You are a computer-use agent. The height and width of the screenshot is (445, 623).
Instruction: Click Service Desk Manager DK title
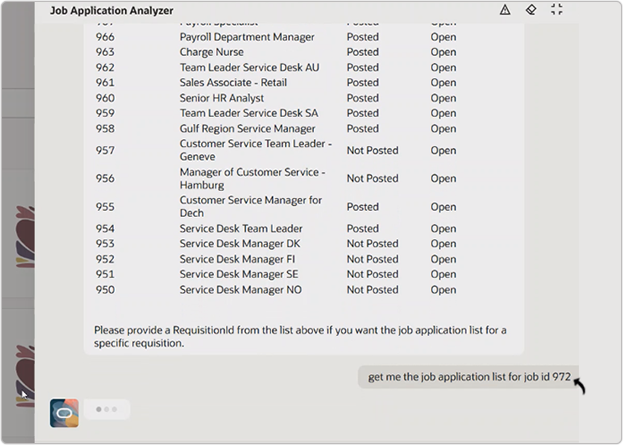pos(240,244)
